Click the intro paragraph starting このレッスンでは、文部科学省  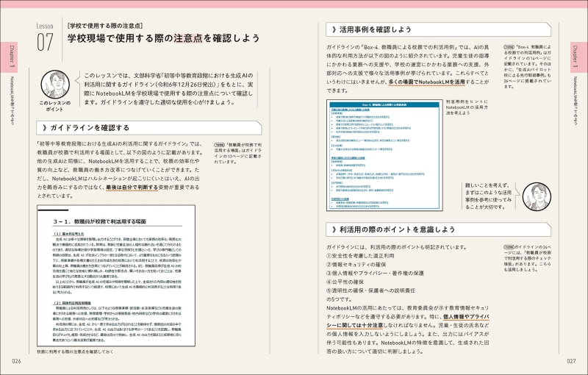click(x=168, y=89)
